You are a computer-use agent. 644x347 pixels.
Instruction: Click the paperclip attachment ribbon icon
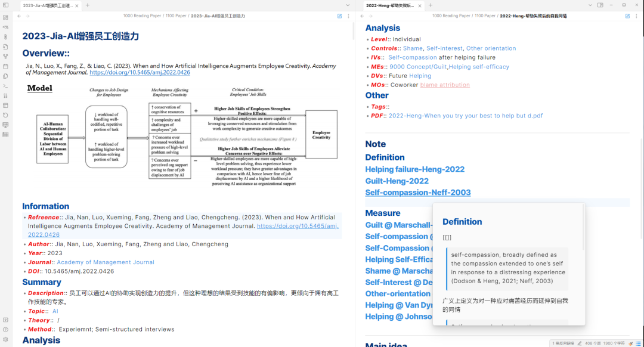point(5,37)
